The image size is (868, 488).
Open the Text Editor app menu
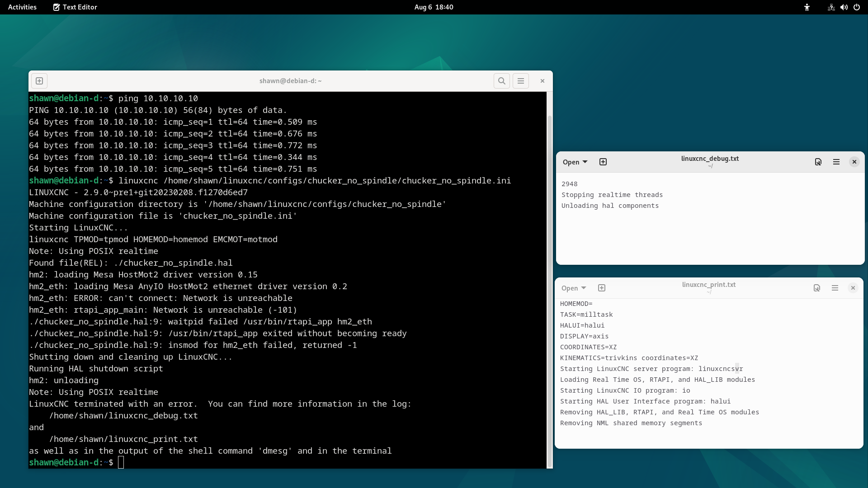[75, 7]
